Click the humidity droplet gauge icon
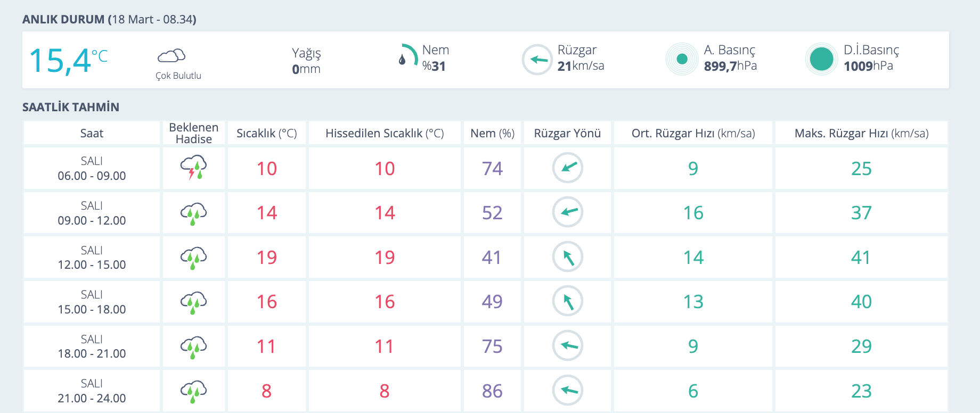980x413 pixels. 407,56
